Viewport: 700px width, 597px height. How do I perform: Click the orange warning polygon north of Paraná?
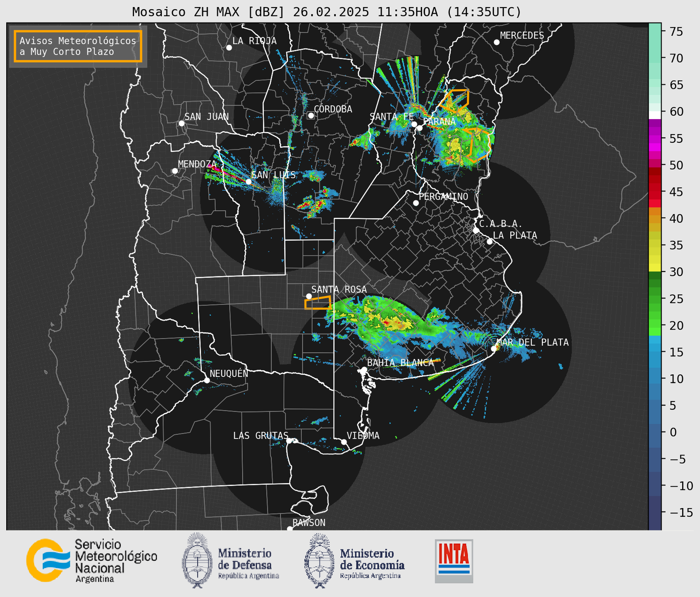click(x=455, y=100)
